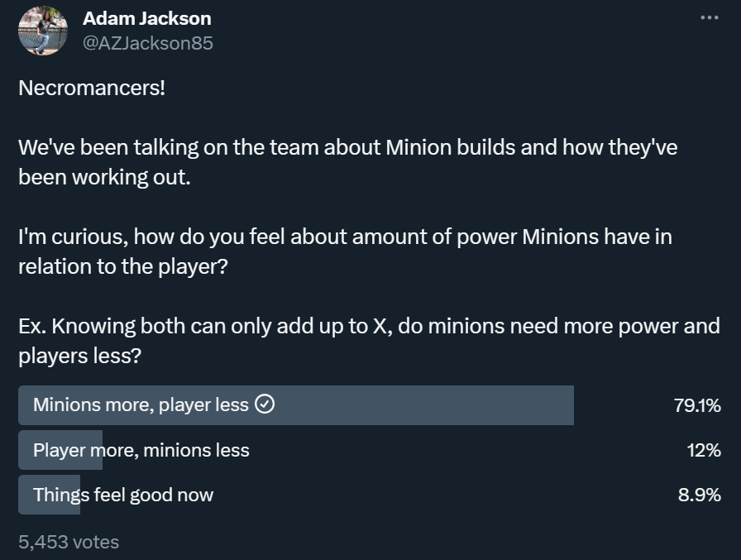Open Adam Jackson's profile picture
Viewport: 741px width, 560px height.
[x=42, y=31]
